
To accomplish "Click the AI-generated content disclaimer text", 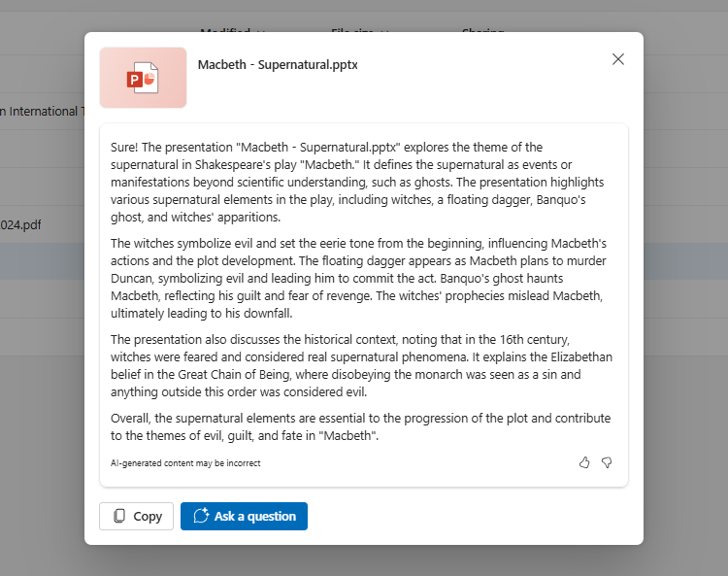I will 185,463.
